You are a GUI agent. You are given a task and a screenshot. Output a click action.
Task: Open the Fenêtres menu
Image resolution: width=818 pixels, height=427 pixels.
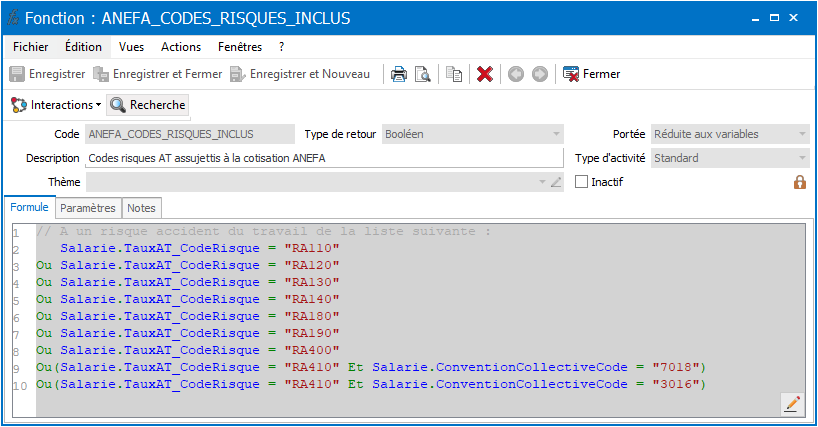pyautogui.click(x=240, y=47)
